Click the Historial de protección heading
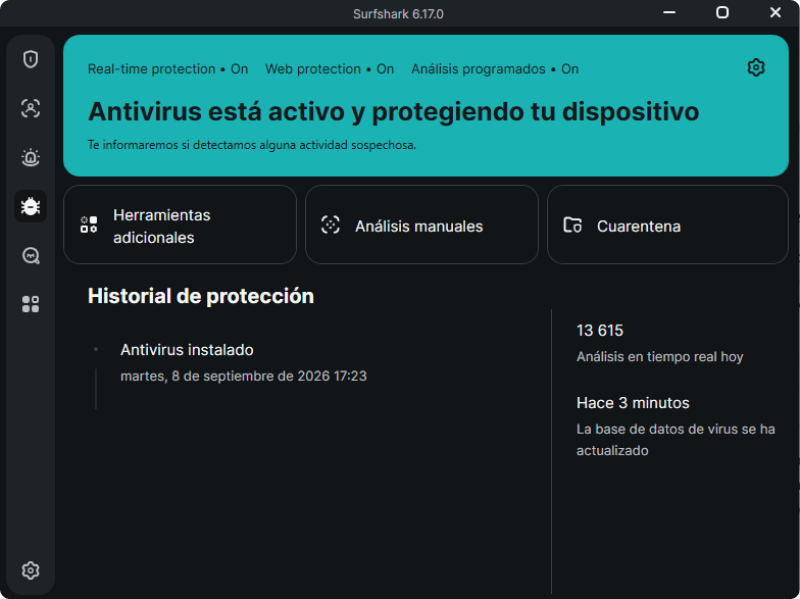The image size is (800, 599). tap(201, 296)
